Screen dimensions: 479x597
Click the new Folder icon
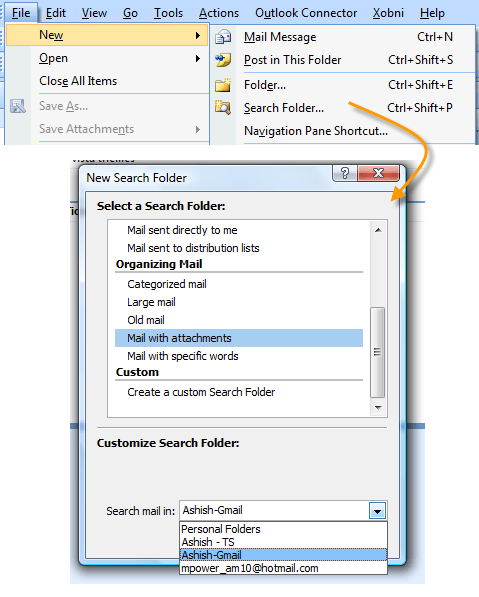click(223, 85)
